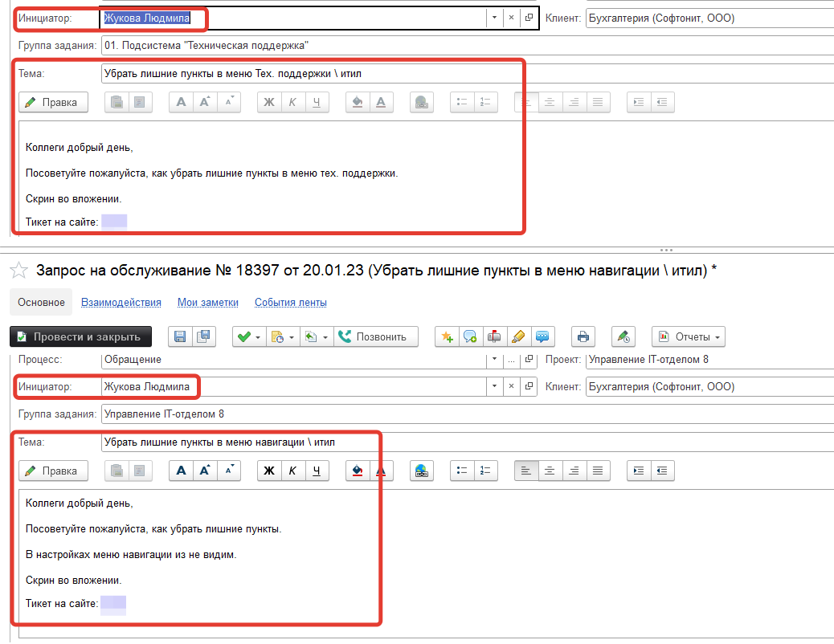Open the Мои заметки tab
Viewport: 834px width, 644px height.
pos(208,303)
